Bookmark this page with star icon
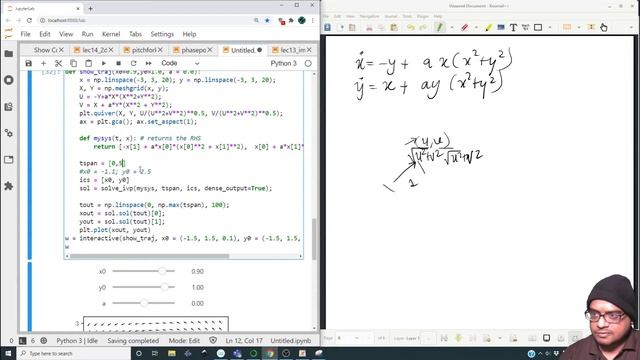 pos(267,20)
